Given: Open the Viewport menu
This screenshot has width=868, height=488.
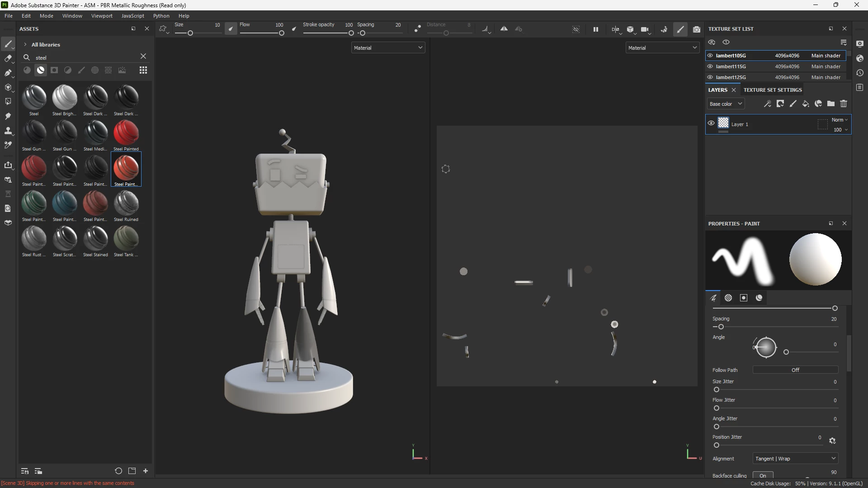Looking at the screenshot, I should pos(102,16).
